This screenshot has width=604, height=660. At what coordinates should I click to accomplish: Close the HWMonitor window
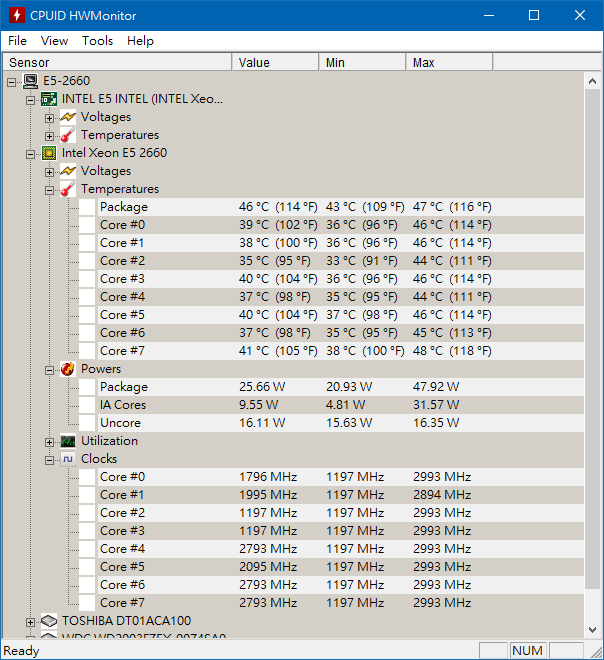click(x=580, y=15)
